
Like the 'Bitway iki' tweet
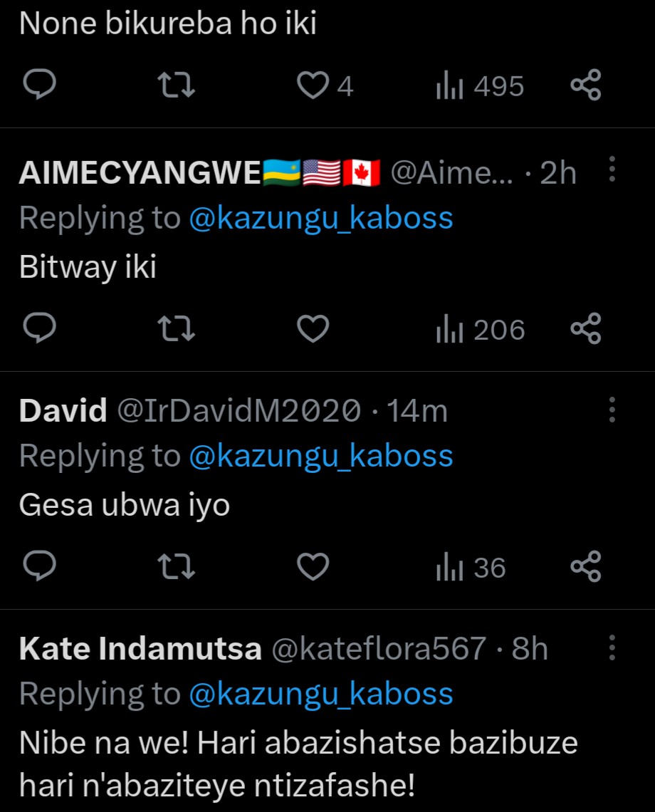coord(312,329)
